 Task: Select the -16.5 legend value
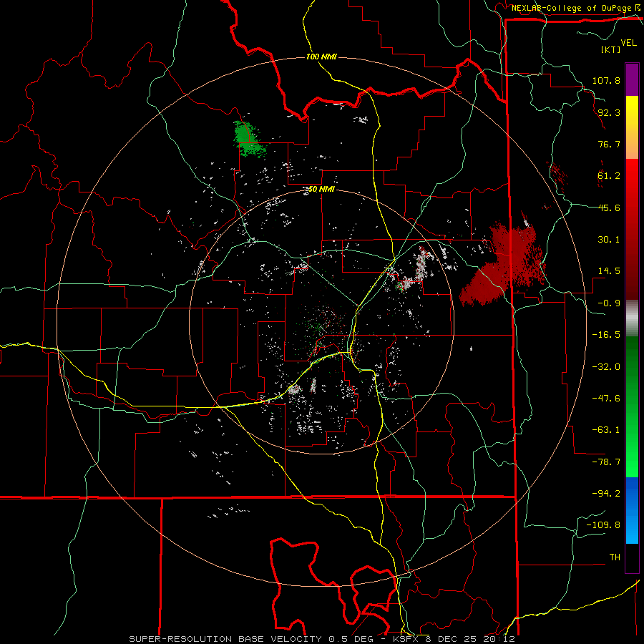[x=606, y=335]
